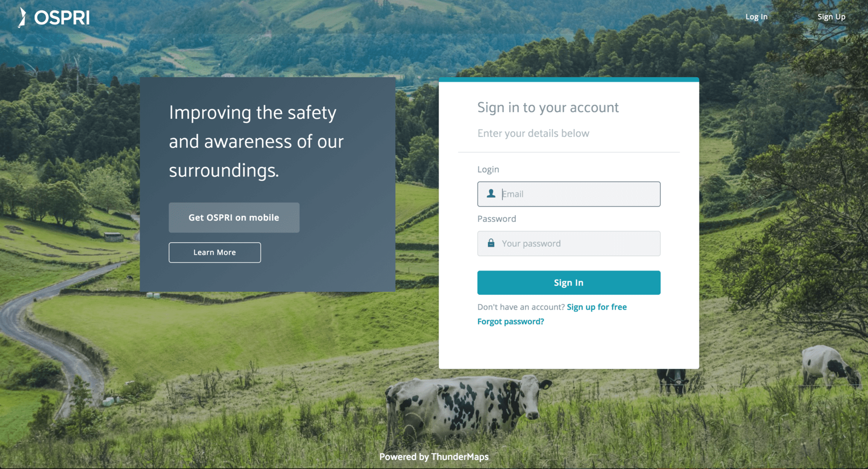Viewport: 868px width, 469px height.
Task: Click the Don't have an account? text
Action: [x=521, y=307]
